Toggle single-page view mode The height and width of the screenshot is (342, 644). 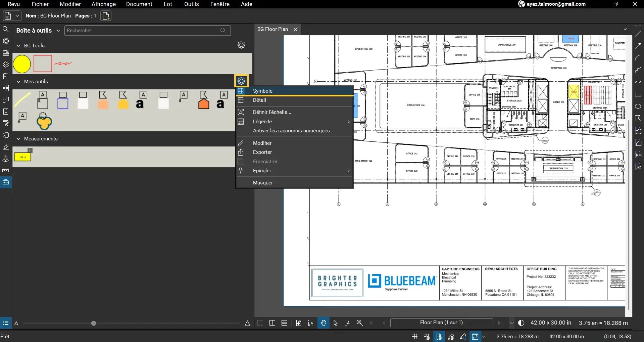coord(260,323)
